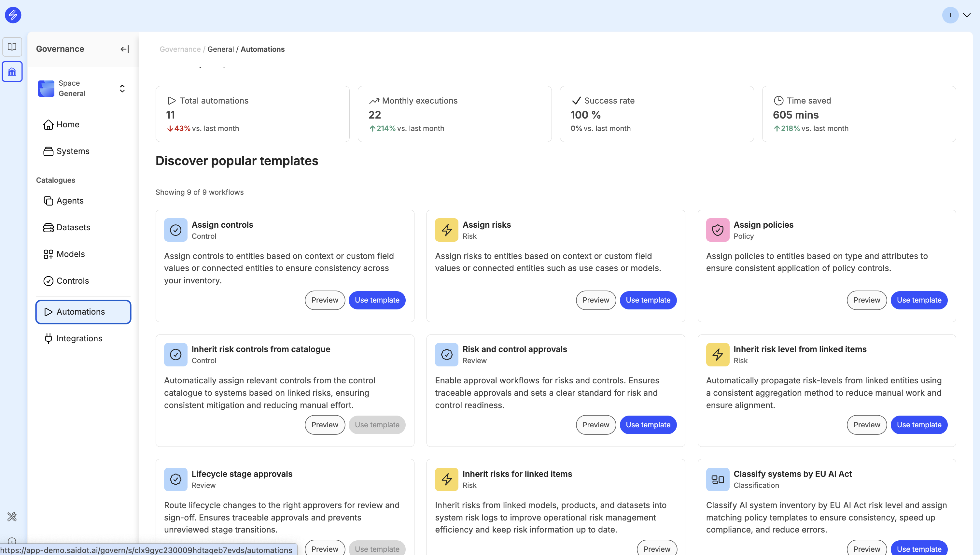Open Integrations in sidebar
980x555 pixels.
pos(83,338)
